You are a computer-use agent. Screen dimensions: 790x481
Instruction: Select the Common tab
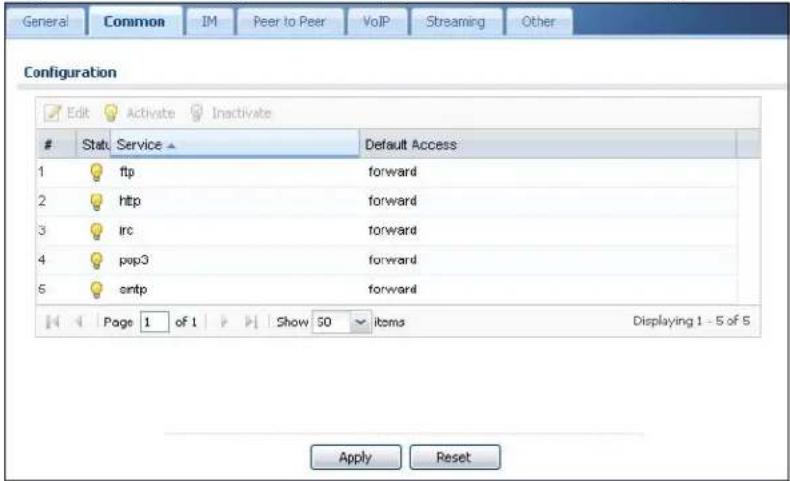[134, 22]
